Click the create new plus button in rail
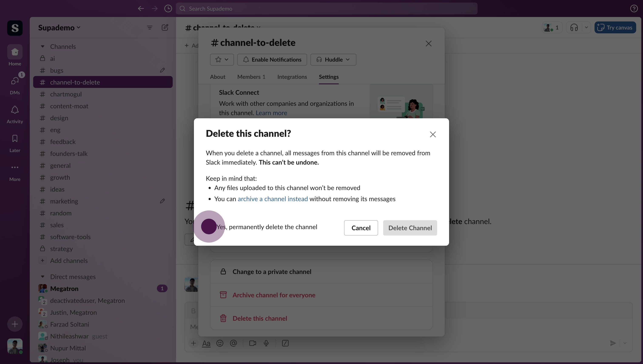Image resolution: width=643 pixels, height=364 pixels. (15, 324)
